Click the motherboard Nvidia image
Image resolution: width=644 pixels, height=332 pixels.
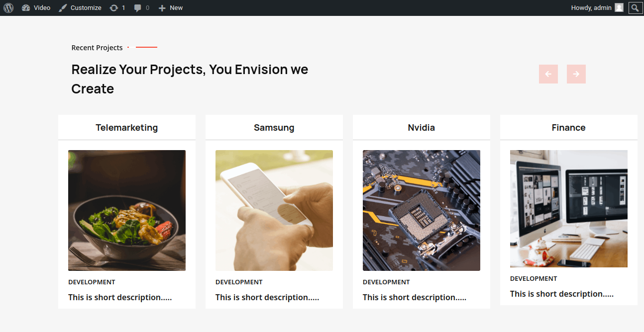point(422,210)
